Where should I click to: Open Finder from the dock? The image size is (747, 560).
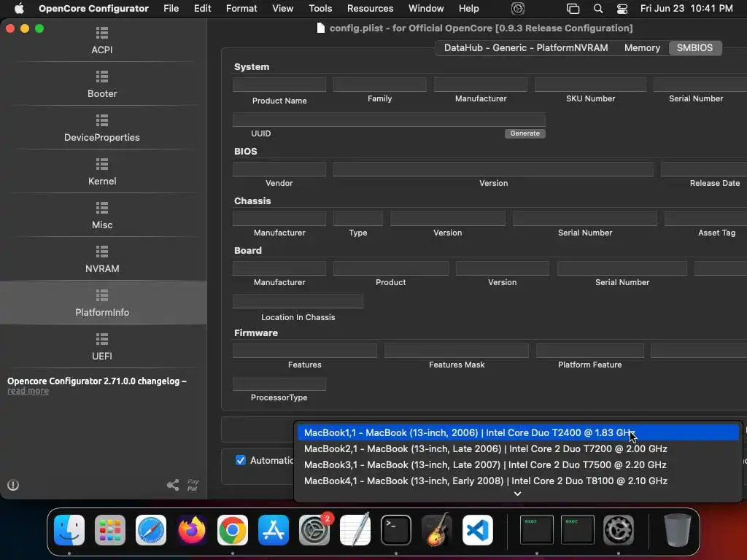coord(69,529)
